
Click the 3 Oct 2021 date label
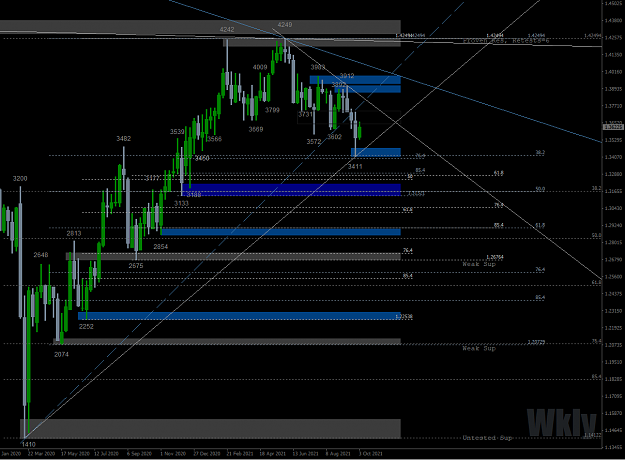(370, 454)
